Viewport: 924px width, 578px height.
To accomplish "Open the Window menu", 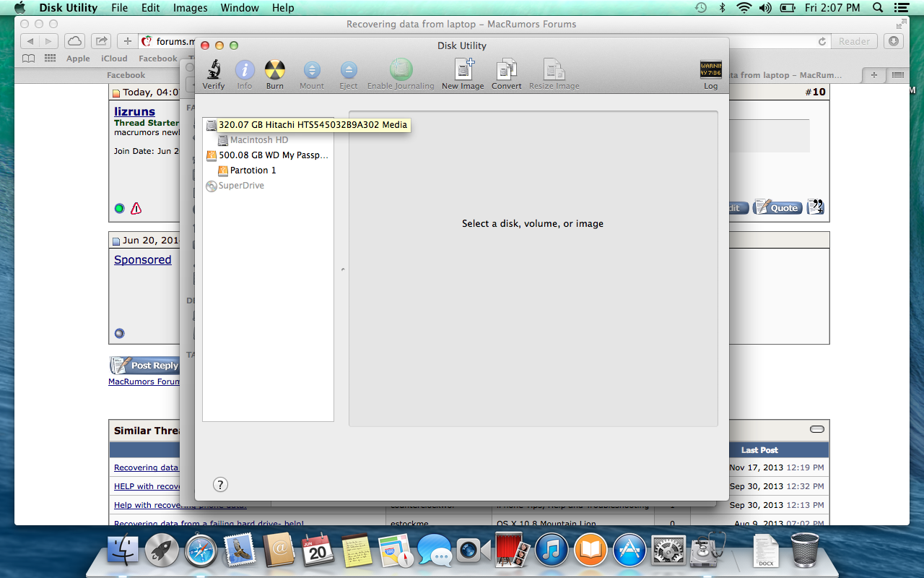I will tap(240, 8).
